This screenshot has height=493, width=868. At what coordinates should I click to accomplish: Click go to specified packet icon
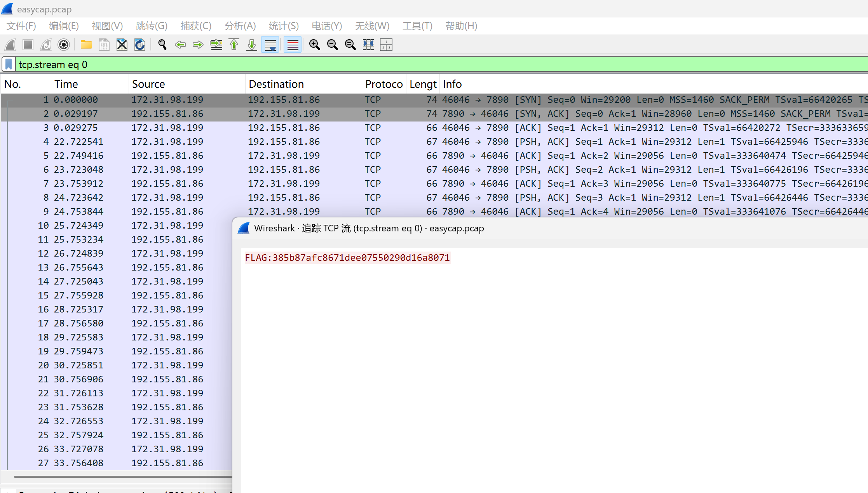coord(216,45)
